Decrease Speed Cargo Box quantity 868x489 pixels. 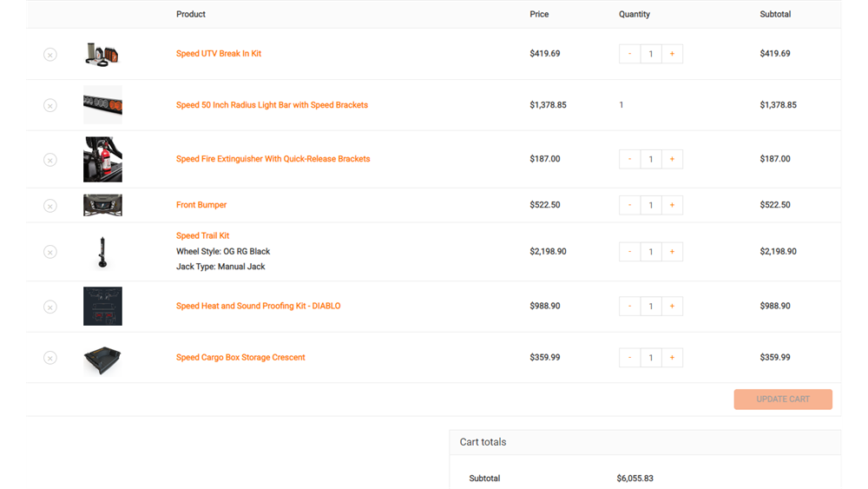[630, 358]
